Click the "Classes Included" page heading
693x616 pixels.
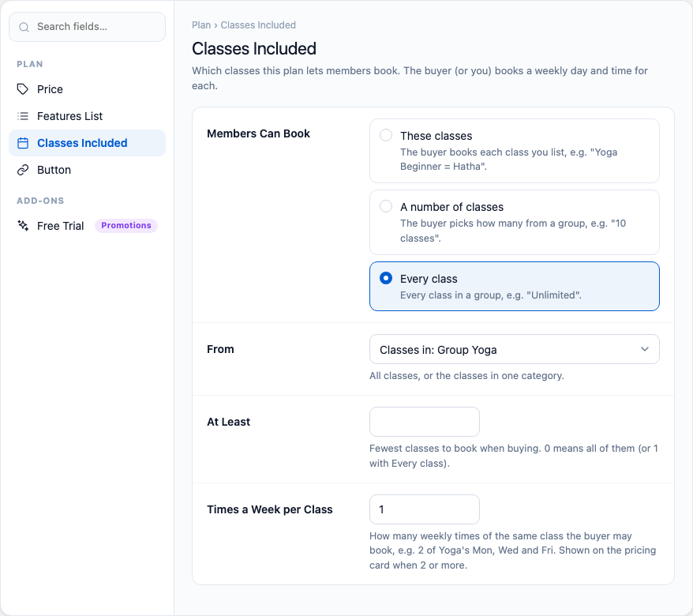pos(254,49)
